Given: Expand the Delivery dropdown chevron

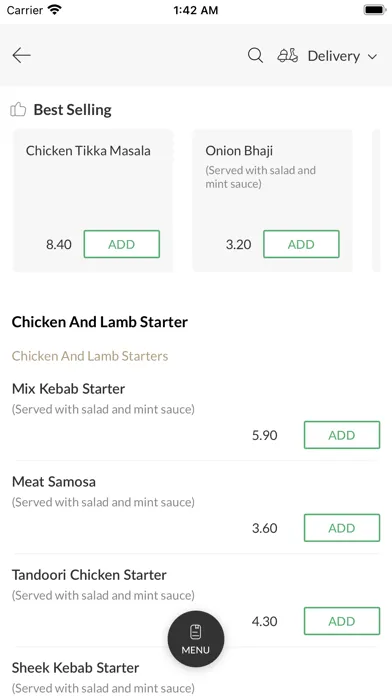Looking at the screenshot, I should [372, 57].
